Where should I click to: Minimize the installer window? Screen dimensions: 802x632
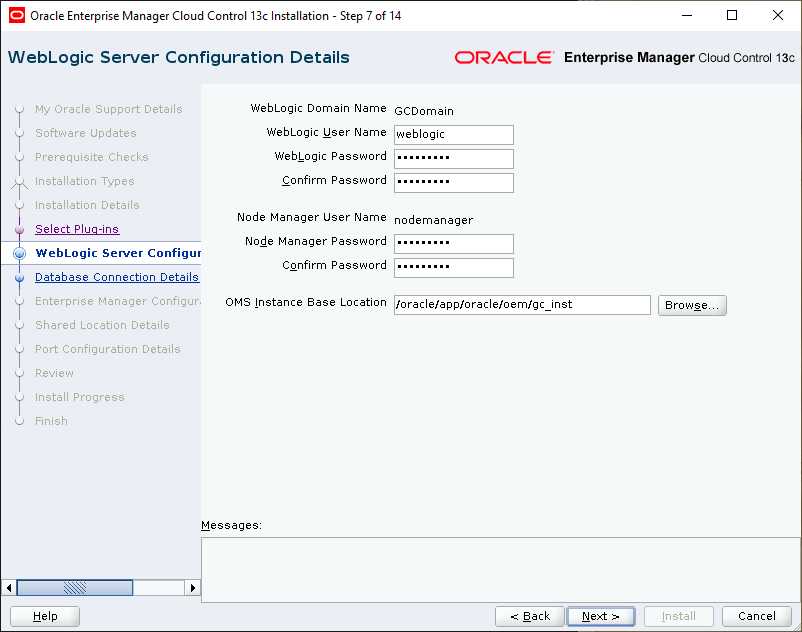click(x=687, y=15)
